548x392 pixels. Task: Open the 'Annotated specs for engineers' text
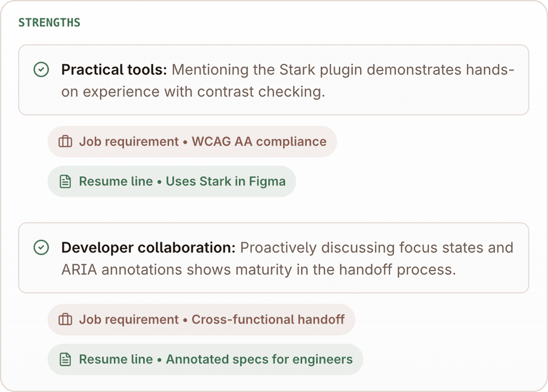coord(259,359)
